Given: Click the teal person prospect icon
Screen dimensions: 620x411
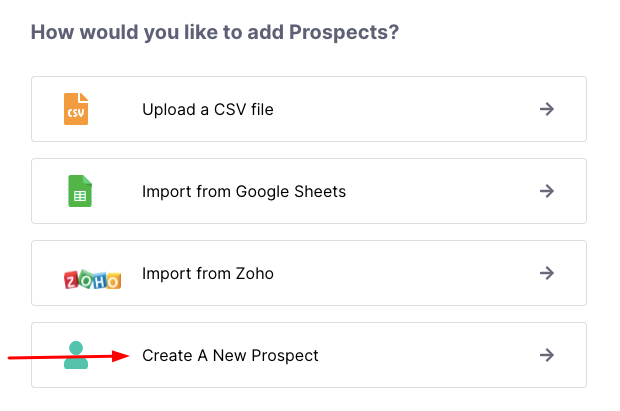Looking at the screenshot, I should (76, 355).
